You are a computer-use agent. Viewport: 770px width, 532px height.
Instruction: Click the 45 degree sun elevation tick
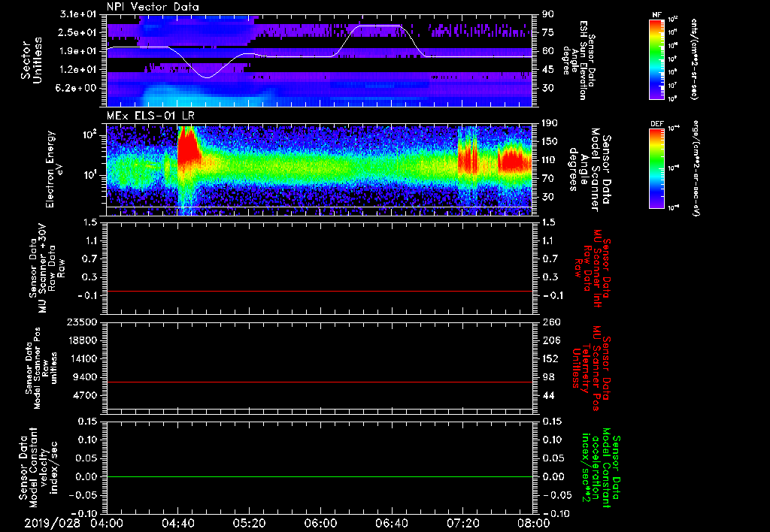(x=547, y=69)
